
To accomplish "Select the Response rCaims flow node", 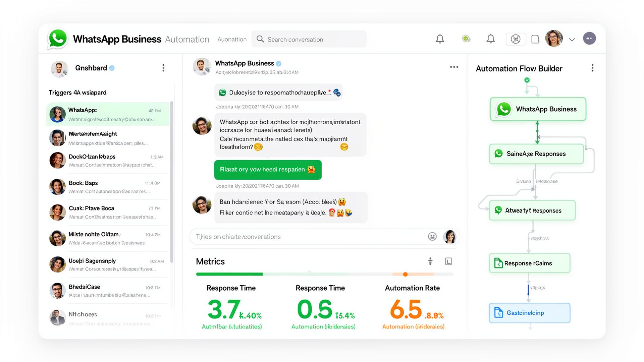I will [529, 263].
